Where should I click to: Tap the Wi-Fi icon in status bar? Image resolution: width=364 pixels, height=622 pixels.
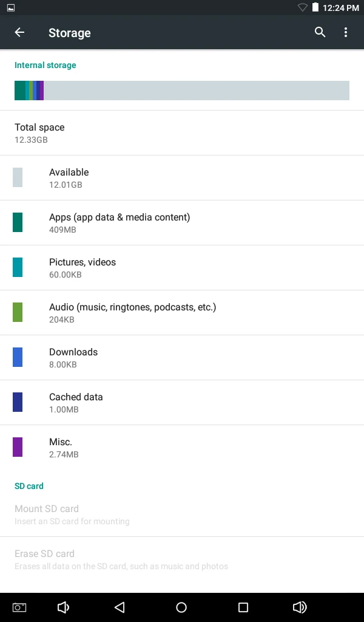pos(302,7)
